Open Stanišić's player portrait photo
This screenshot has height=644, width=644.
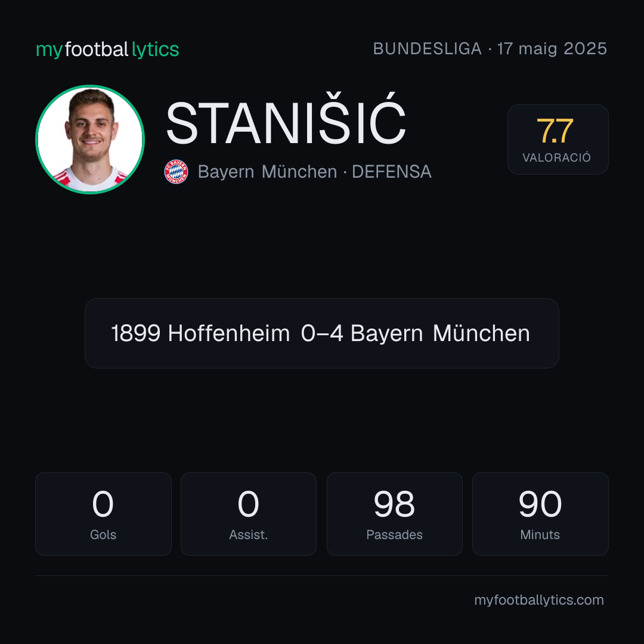coord(90,139)
